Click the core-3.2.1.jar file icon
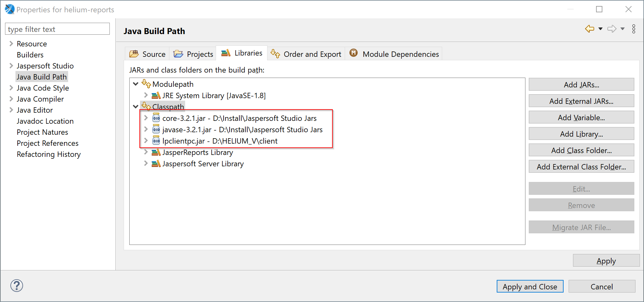 (156, 118)
